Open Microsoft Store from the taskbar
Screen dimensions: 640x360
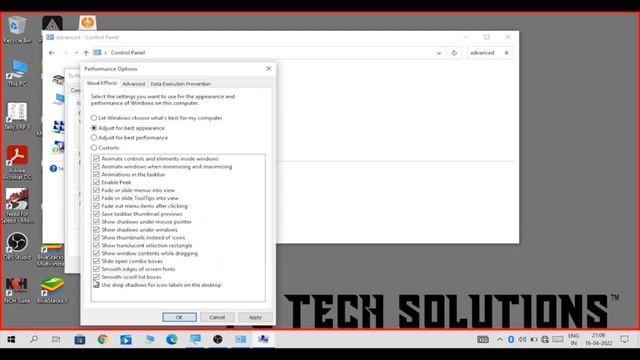80,339
